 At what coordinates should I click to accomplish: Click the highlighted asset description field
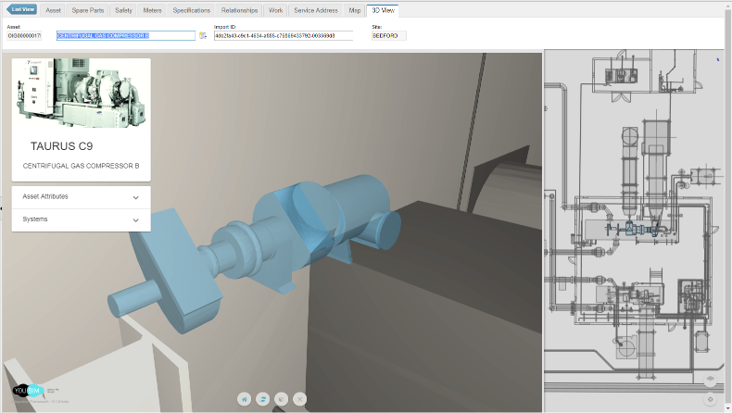(126, 35)
